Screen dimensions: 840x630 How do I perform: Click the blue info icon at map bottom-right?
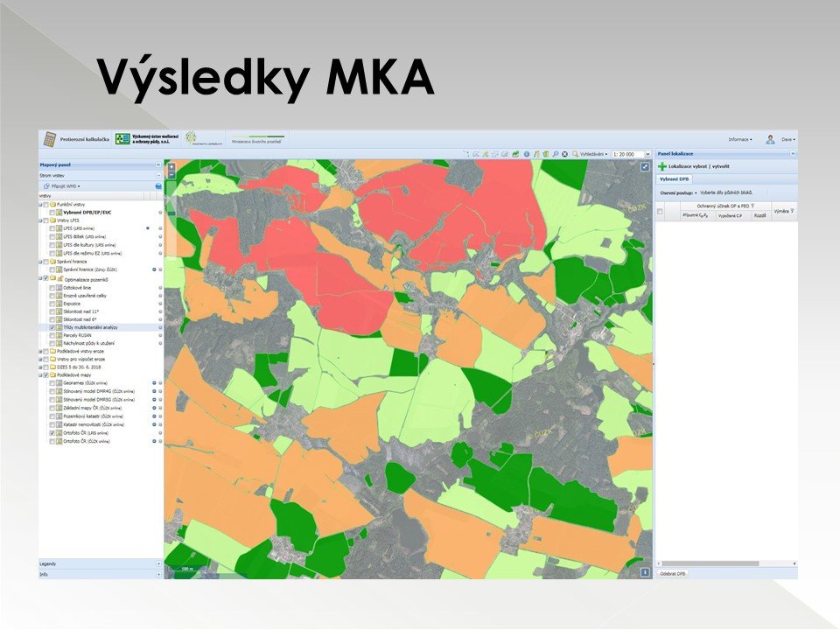645,572
